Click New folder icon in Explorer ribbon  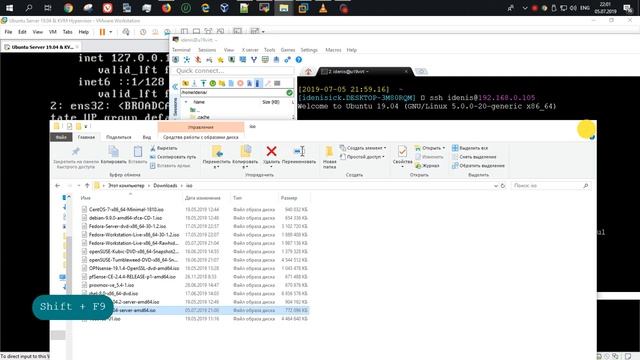coord(329,151)
